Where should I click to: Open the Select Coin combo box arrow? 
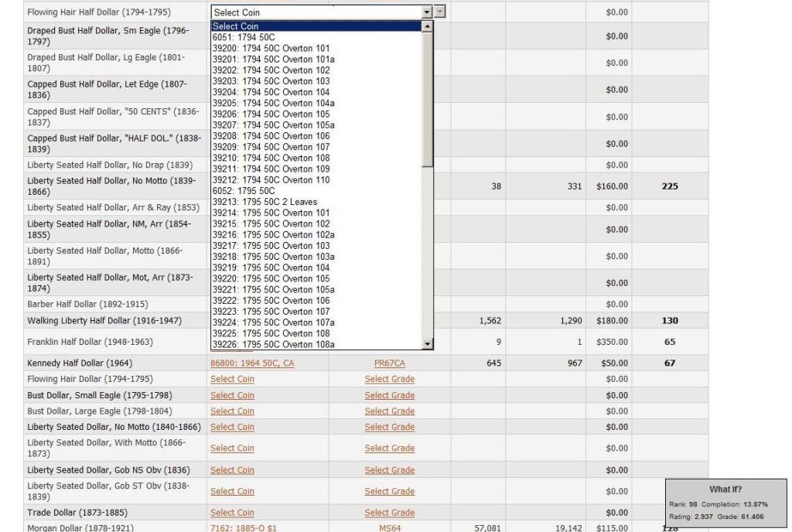point(426,12)
